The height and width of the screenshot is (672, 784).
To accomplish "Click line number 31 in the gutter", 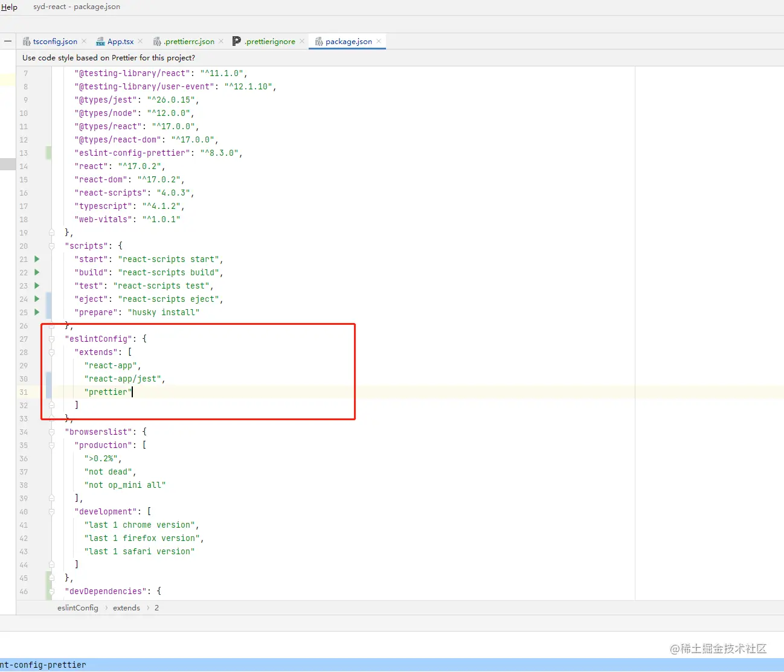I will pos(24,392).
